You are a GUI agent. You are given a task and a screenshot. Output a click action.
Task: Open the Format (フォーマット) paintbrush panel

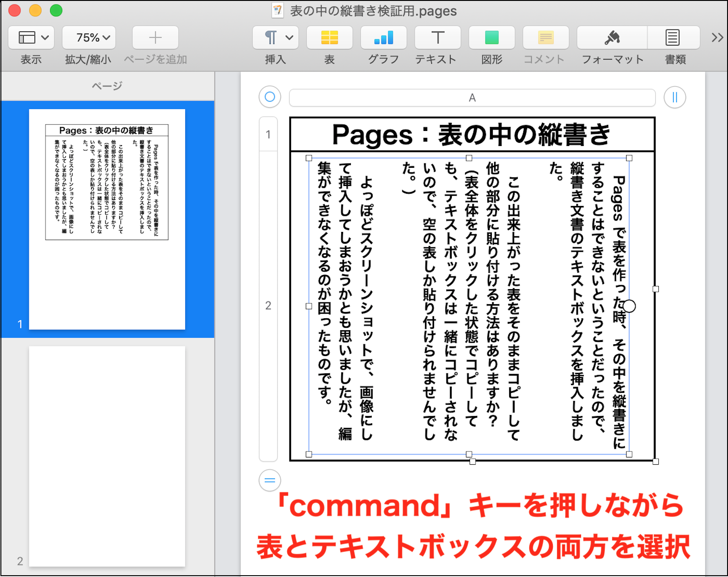click(x=612, y=38)
